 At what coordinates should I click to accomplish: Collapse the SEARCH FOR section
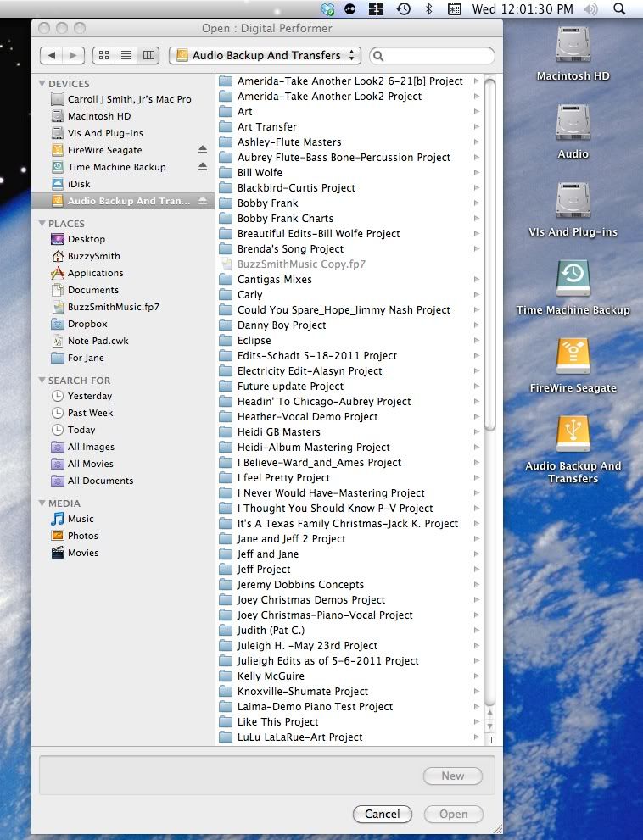click(42, 380)
